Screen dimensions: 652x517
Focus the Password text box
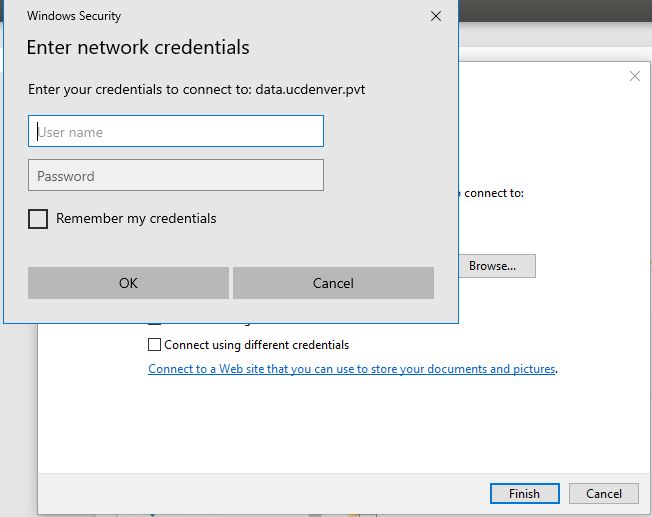tap(176, 176)
